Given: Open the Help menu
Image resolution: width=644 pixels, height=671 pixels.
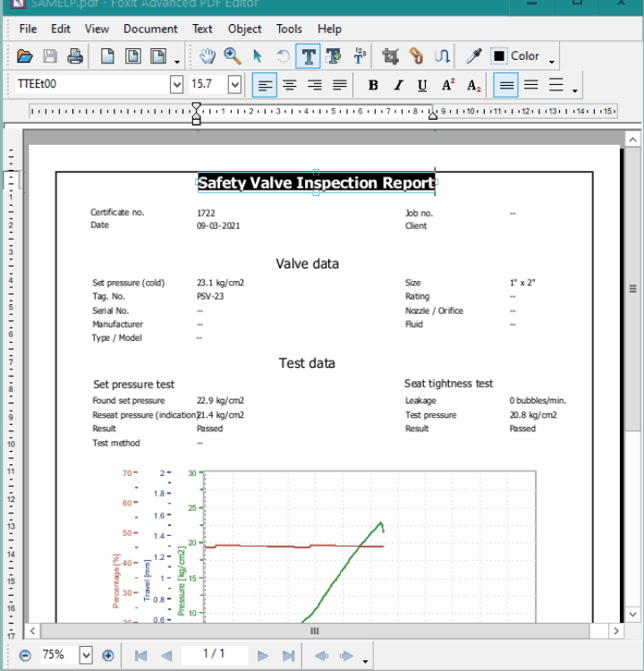Looking at the screenshot, I should pos(329,29).
